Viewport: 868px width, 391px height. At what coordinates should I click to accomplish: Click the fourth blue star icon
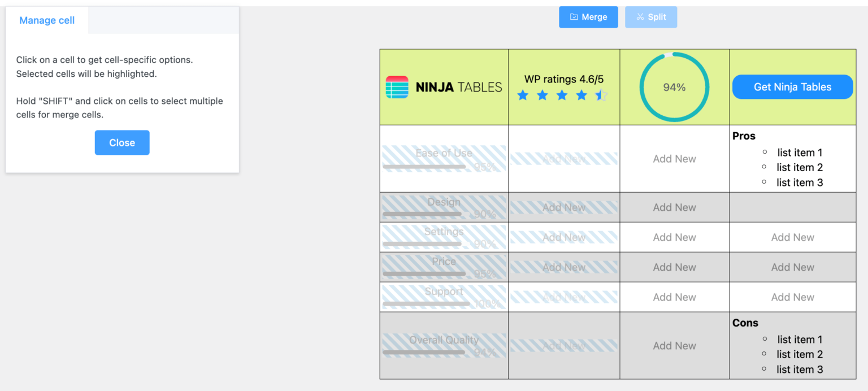coord(581,95)
